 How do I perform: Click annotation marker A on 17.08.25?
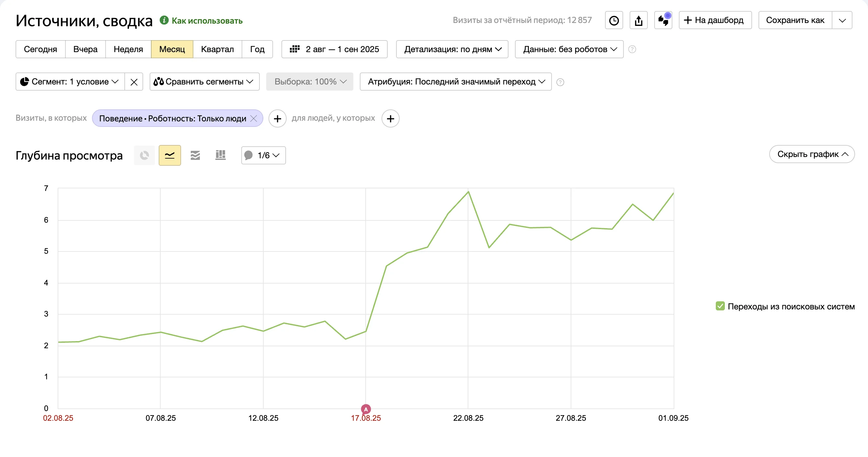pyautogui.click(x=366, y=409)
